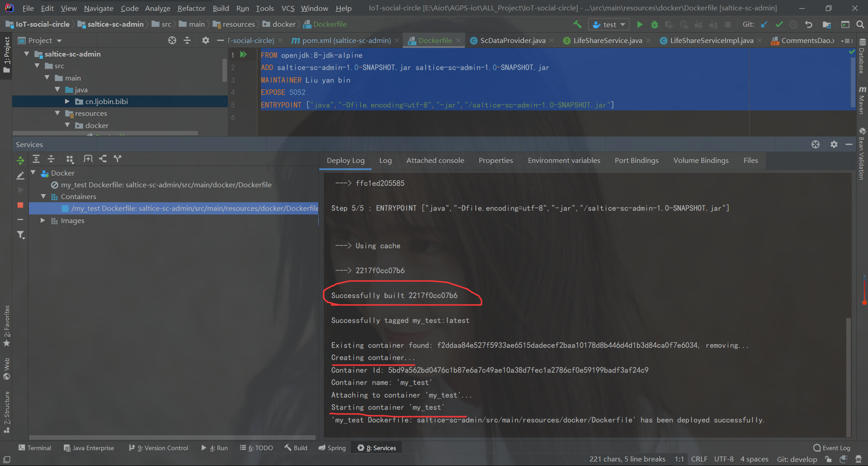Click the locate target icon in Project panel
868x466 pixels.
[x=172, y=41]
